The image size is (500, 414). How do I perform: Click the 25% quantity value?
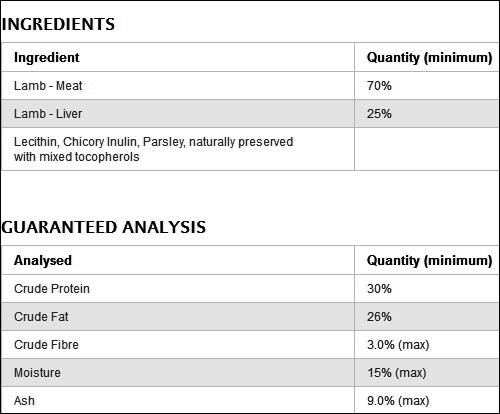379,114
